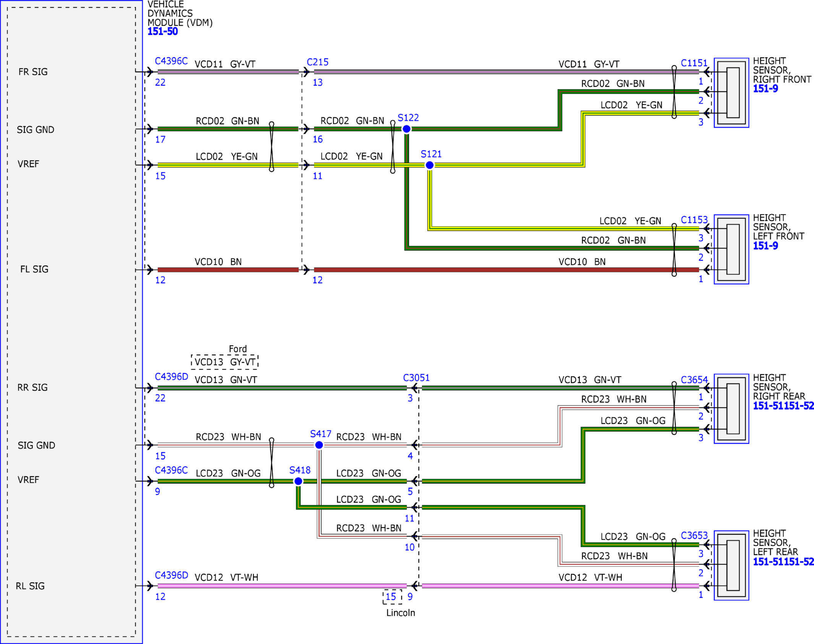
Task: Click the C1151 connector label
Action: 694,63
